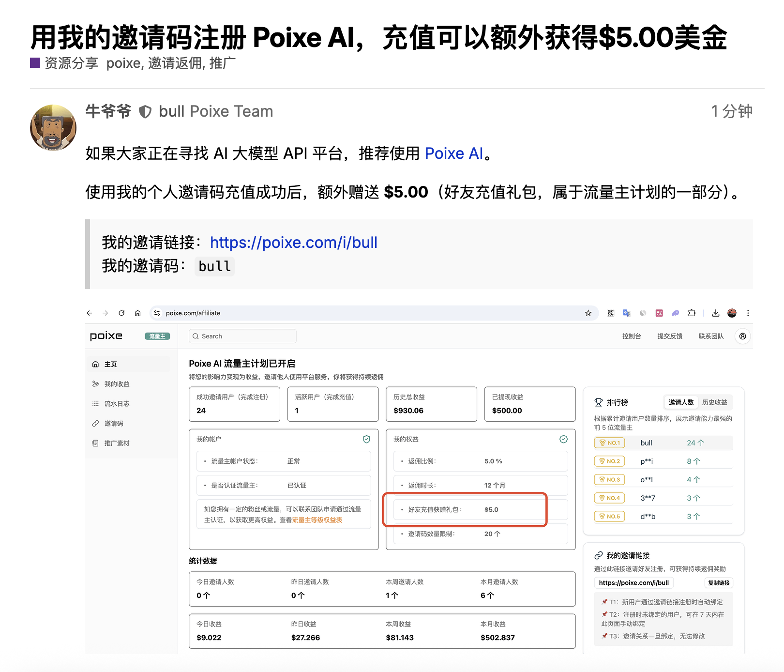Click the NO.3 o**l leaderboard row
This screenshot has height=672, width=784.
(x=663, y=480)
